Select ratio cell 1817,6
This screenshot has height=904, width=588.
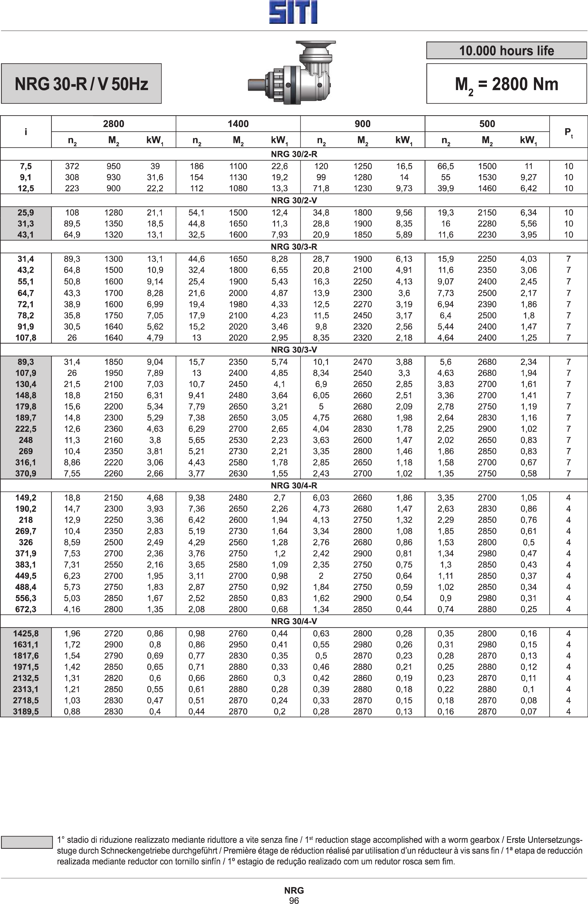(26, 656)
